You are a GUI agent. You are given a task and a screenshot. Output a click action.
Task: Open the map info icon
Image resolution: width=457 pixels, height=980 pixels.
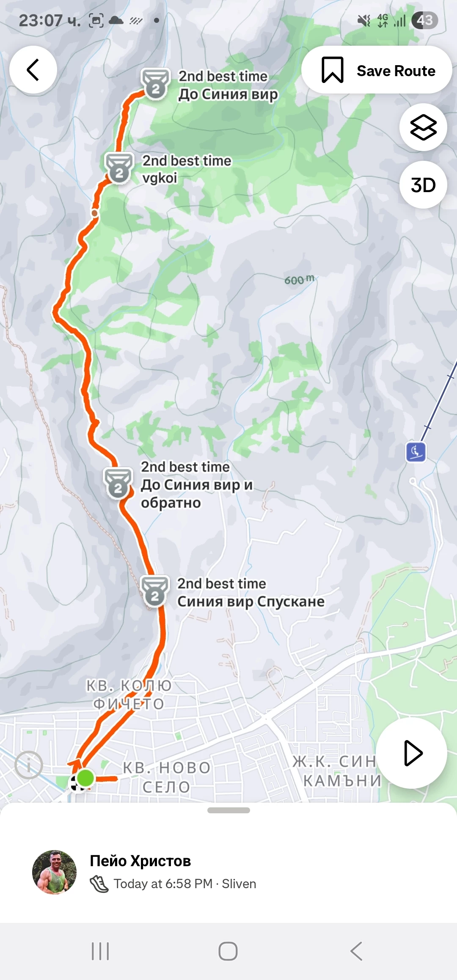pos(29,765)
